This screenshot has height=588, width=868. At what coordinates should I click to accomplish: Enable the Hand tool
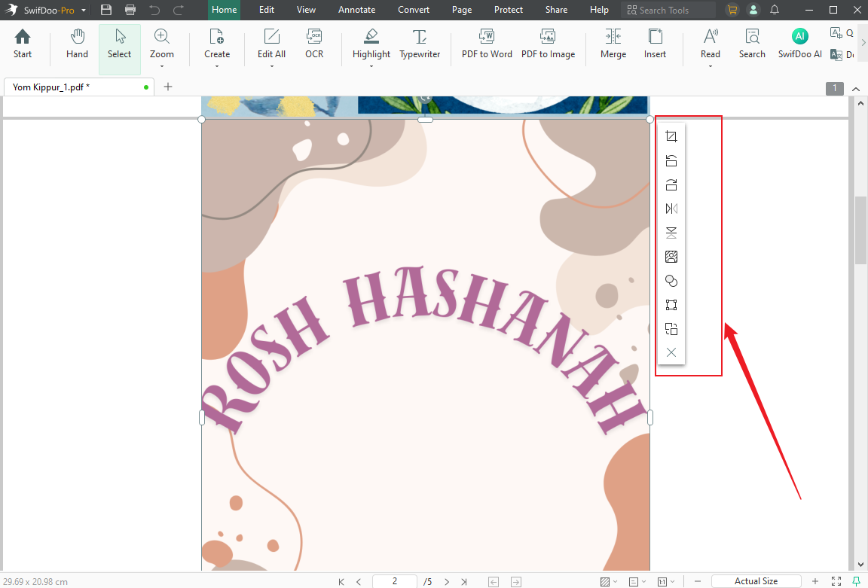click(77, 43)
